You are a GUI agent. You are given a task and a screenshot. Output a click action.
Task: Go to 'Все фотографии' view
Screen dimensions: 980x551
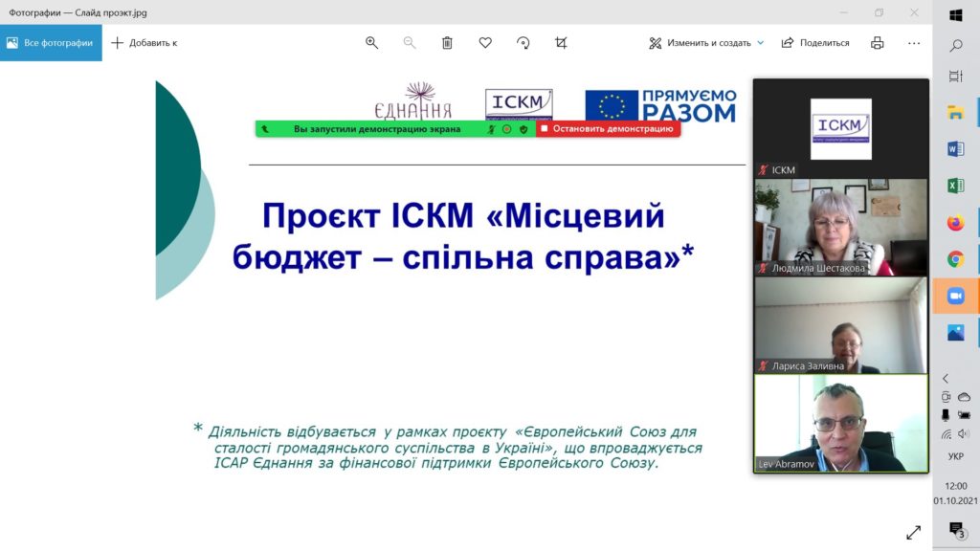(x=51, y=43)
